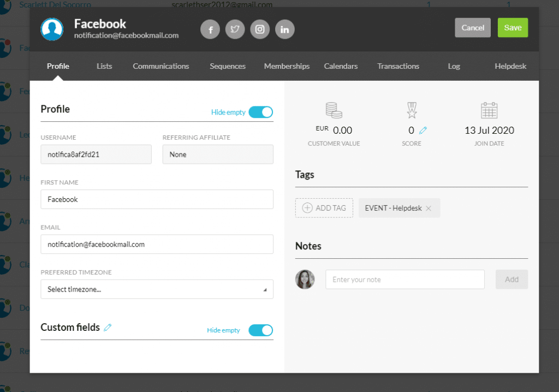Click the customer value coins icon
The width and height of the screenshot is (559, 392).
[334, 110]
